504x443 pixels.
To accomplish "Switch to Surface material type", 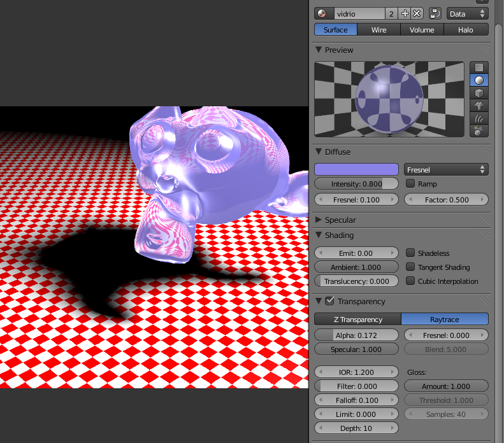I will (x=336, y=30).
